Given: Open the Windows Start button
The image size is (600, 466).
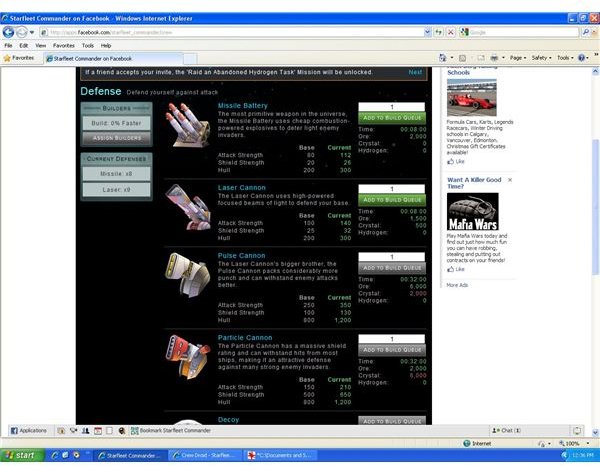Looking at the screenshot, I should [22, 455].
